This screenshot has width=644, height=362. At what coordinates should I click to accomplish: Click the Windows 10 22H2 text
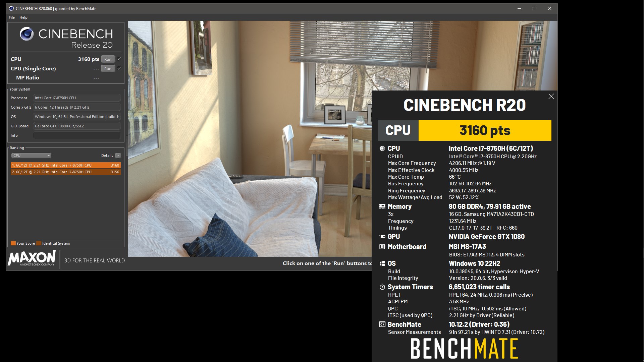[474, 263]
